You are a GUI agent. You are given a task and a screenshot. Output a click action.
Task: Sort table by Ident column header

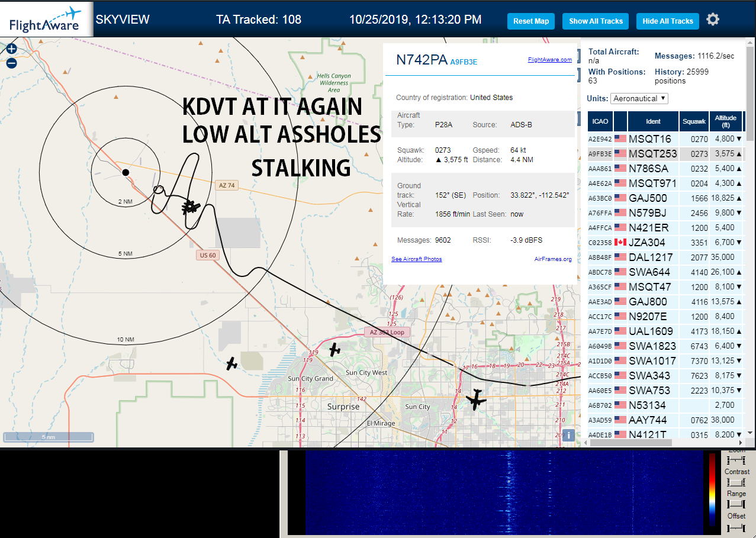[x=653, y=121]
